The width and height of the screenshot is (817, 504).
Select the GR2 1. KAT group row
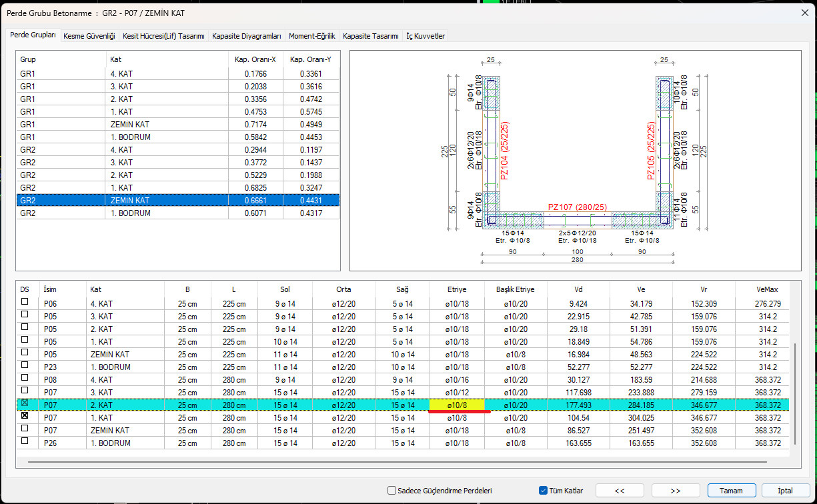tap(178, 188)
